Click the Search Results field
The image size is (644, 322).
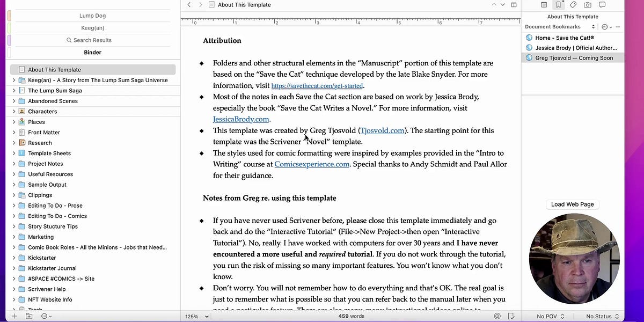coord(89,40)
